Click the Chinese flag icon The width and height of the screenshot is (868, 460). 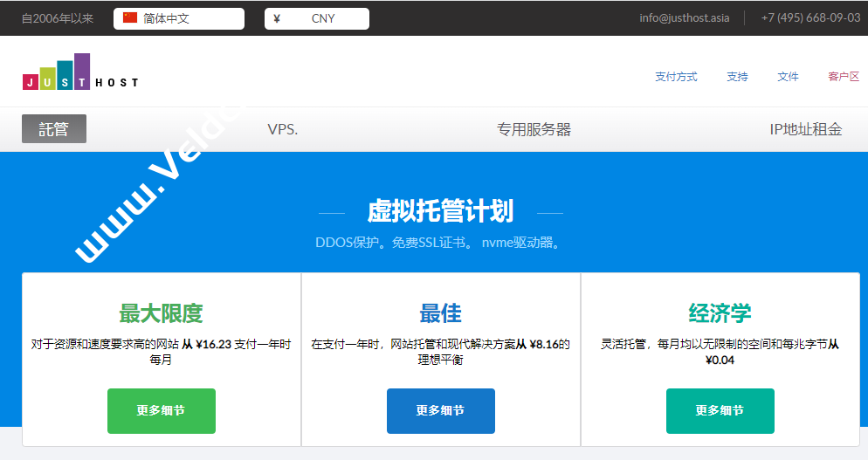[x=130, y=17]
